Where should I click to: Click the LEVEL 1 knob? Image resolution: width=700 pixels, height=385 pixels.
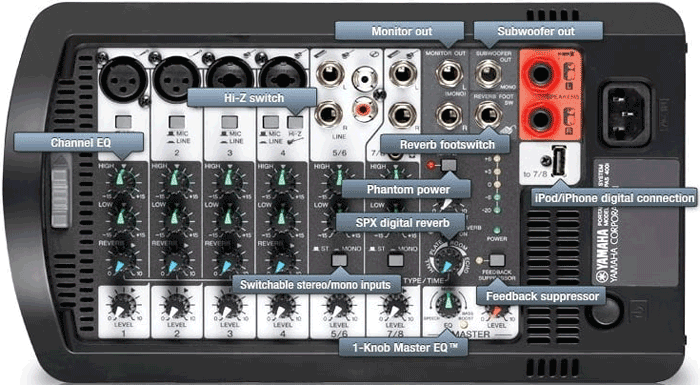click(122, 306)
